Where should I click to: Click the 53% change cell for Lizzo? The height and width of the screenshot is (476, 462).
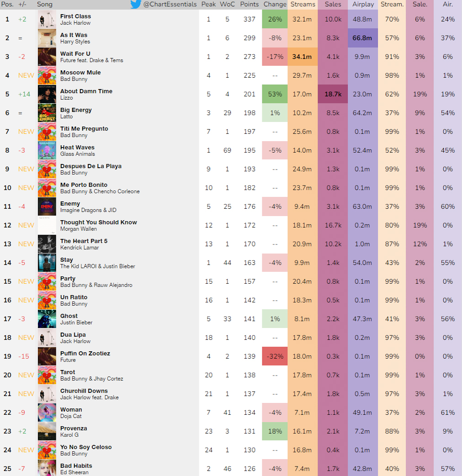[x=275, y=94]
